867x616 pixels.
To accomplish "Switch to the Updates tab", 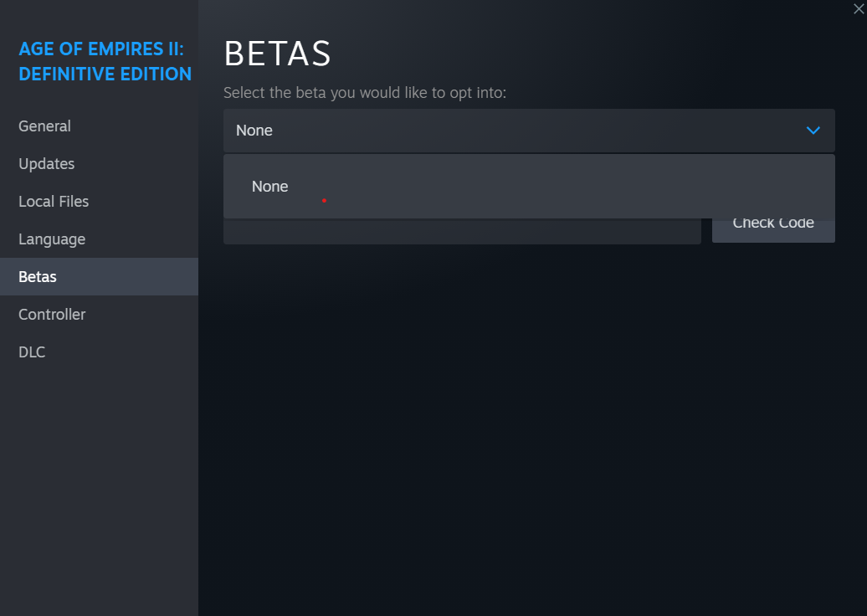I will click(47, 164).
